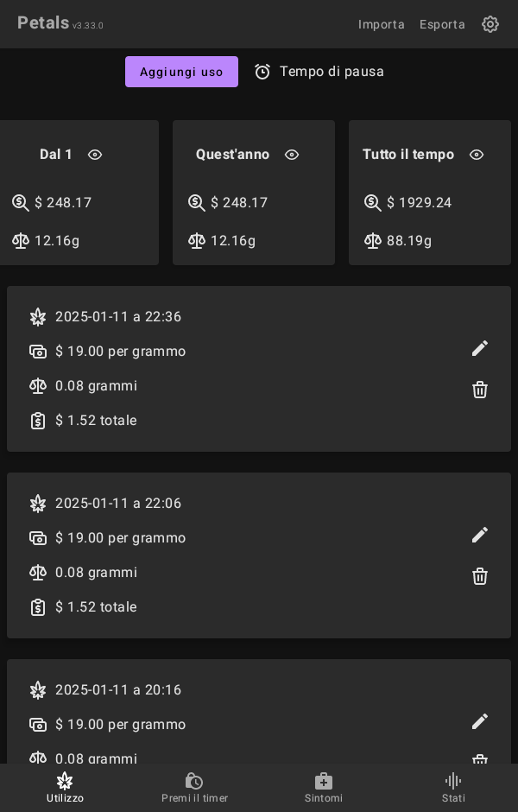Edit the 22:06 usage entry
Image resolution: width=518 pixels, height=812 pixels.
480,535
